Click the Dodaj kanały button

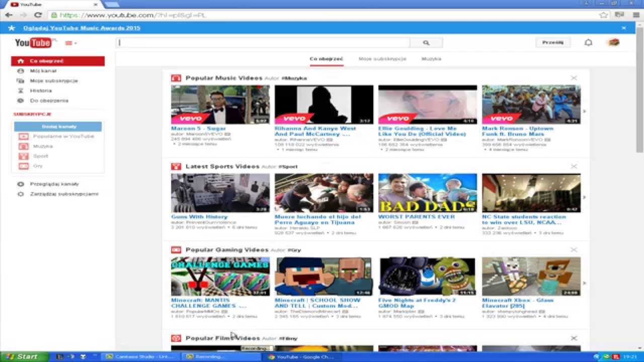pyautogui.click(x=58, y=127)
